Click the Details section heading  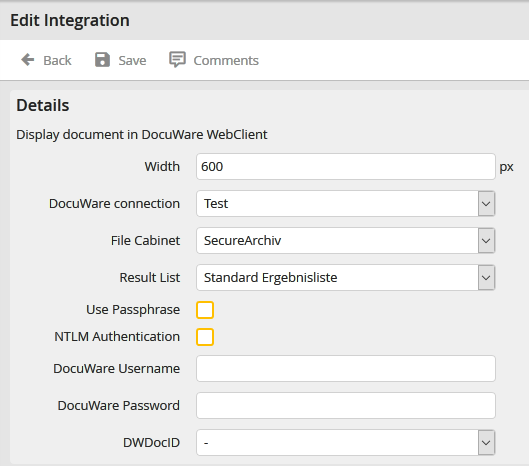click(x=43, y=105)
